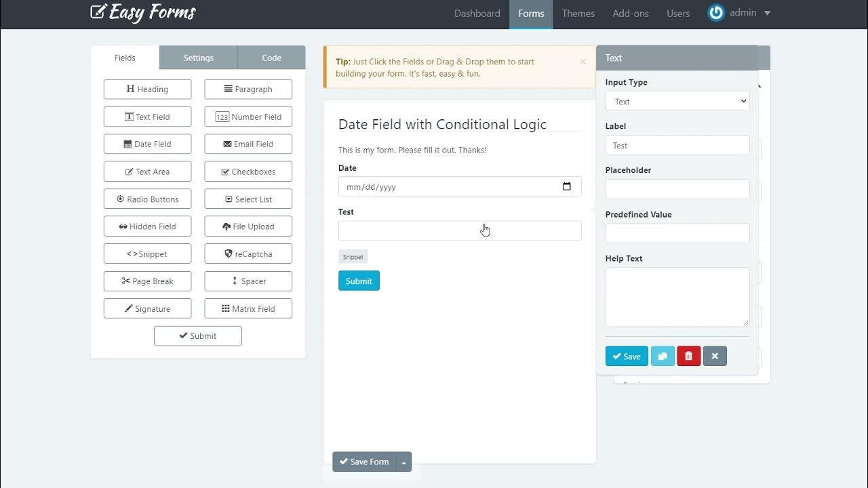Click into the Placeholder input
The image size is (868, 488).
(677, 189)
